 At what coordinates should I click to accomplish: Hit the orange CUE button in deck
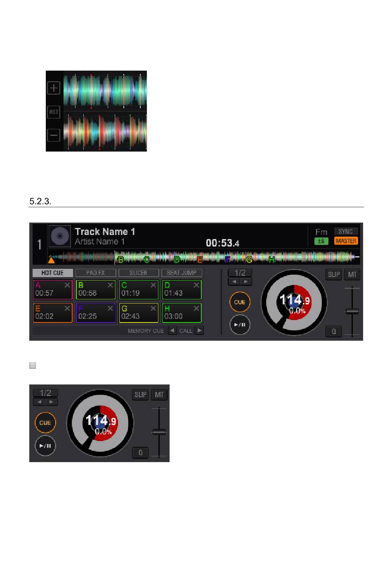tap(240, 302)
